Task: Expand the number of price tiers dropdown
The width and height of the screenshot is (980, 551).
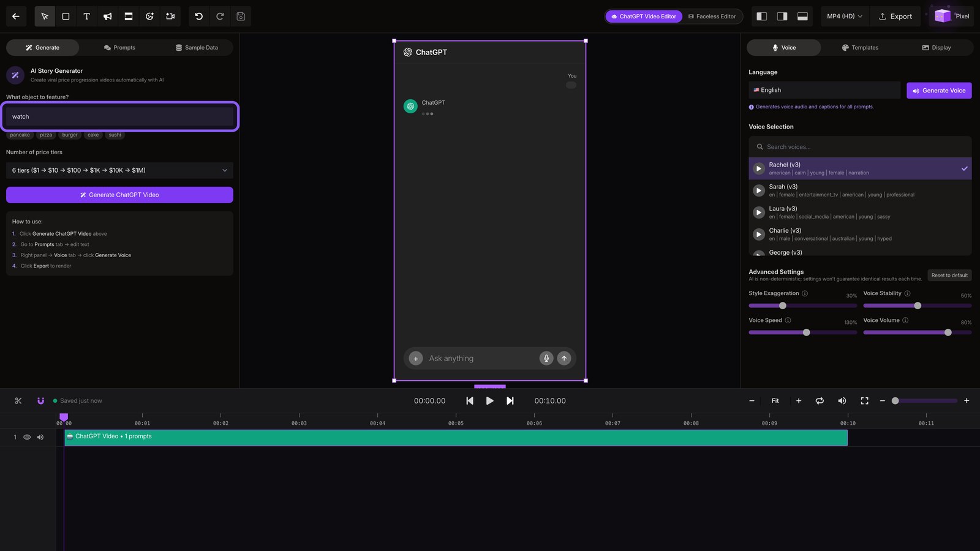Action: click(119, 170)
